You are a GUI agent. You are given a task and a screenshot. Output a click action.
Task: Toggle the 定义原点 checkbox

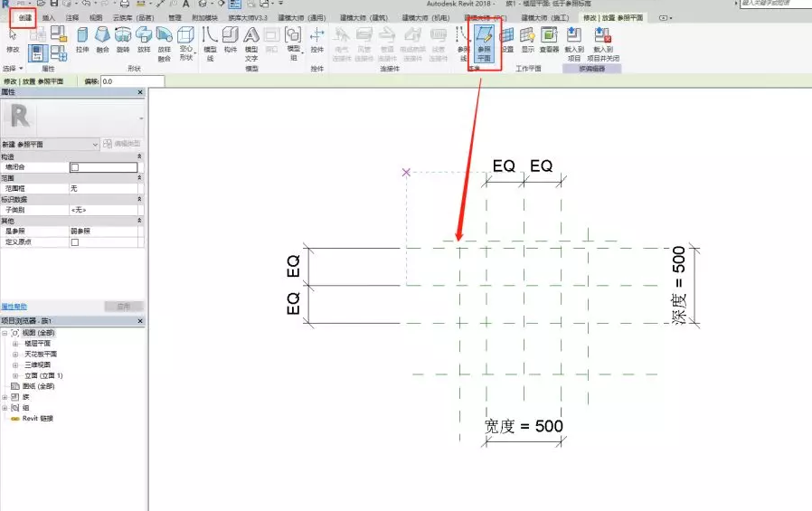[74, 242]
